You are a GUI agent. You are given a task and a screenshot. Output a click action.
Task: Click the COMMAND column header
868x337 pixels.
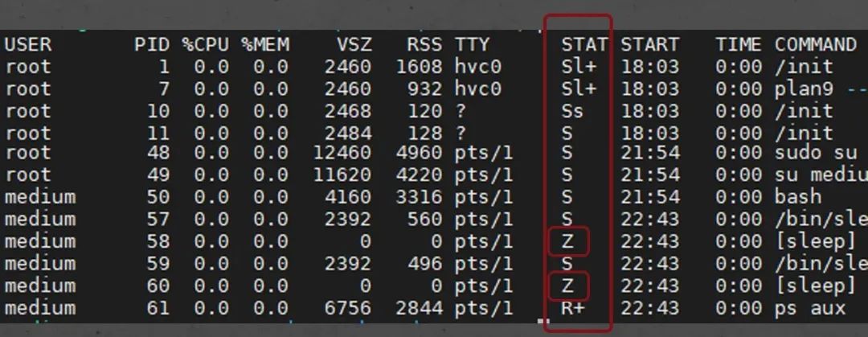click(x=816, y=44)
